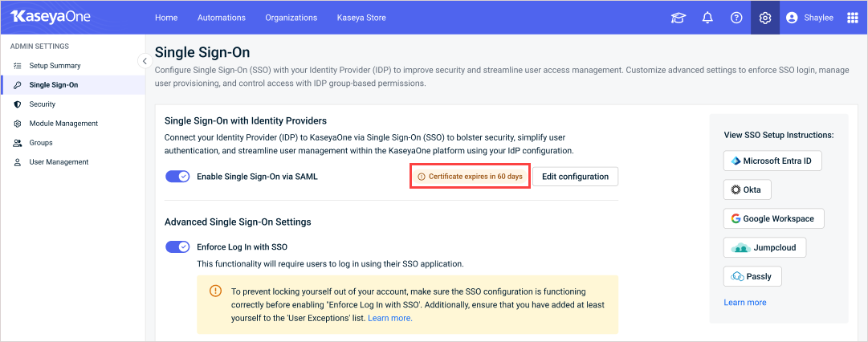The image size is (868, 342).
Task: Click the certificate expires in 60 days badge
Action: [471, 177]
